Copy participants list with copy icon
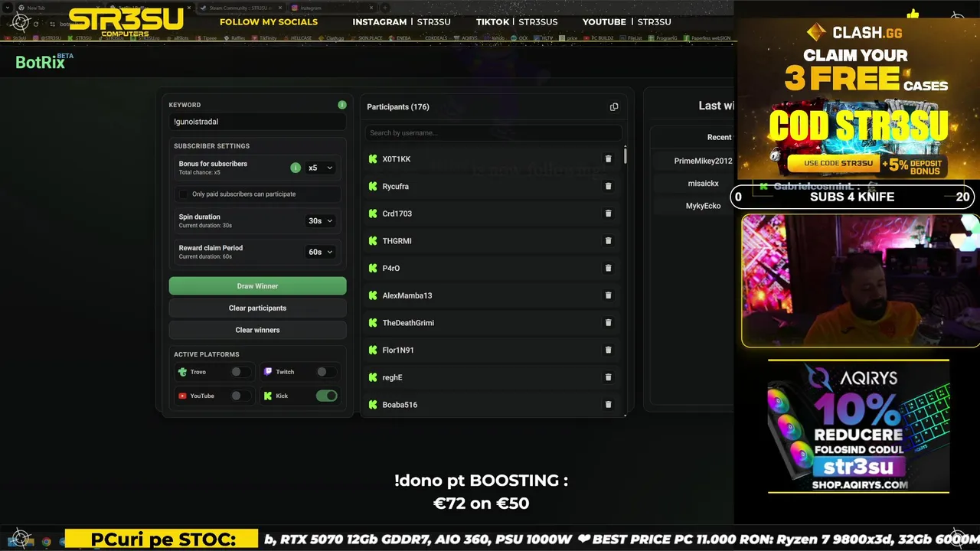 614,107
